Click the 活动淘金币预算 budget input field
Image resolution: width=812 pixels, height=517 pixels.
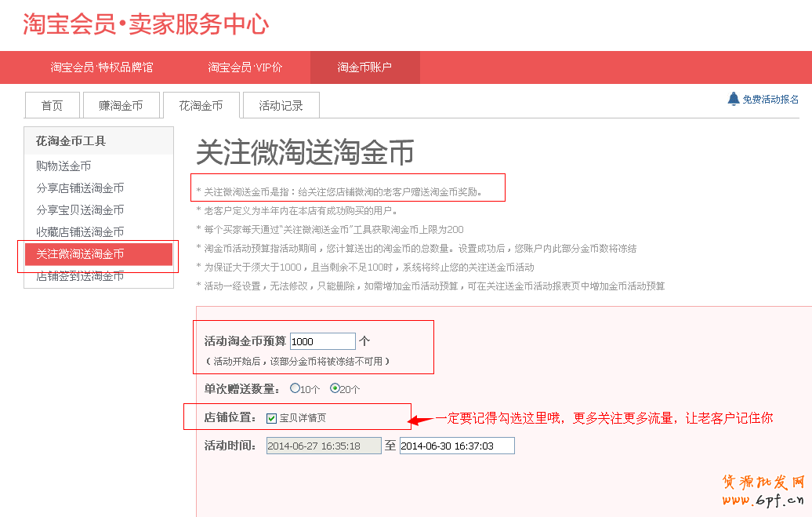coord(322,340)
